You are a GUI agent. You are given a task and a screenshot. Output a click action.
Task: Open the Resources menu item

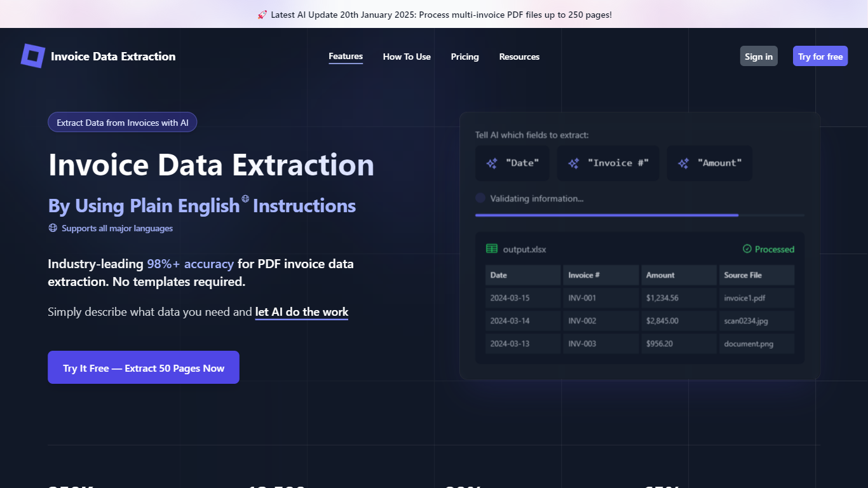tap(519, 57)
